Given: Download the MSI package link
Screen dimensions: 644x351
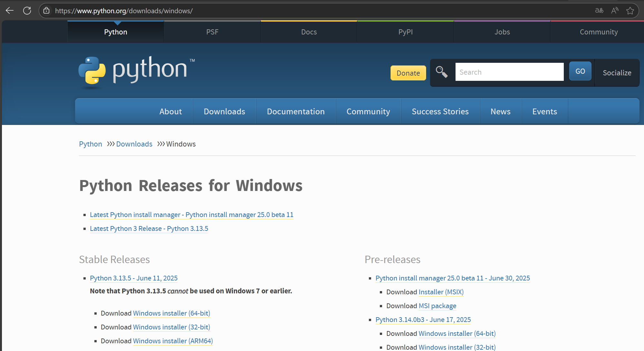Looking at the screenshot, I should point(437,306).
